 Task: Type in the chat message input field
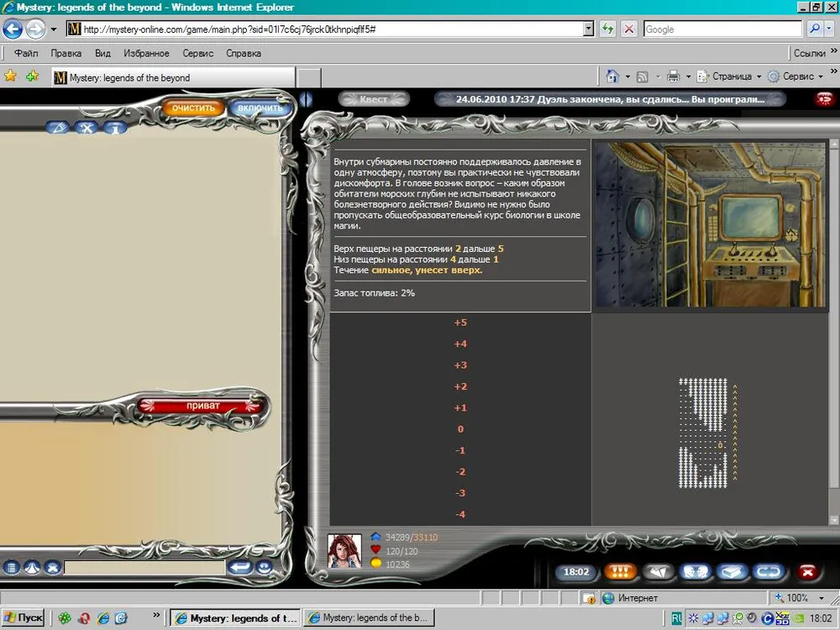pos(144,569)
